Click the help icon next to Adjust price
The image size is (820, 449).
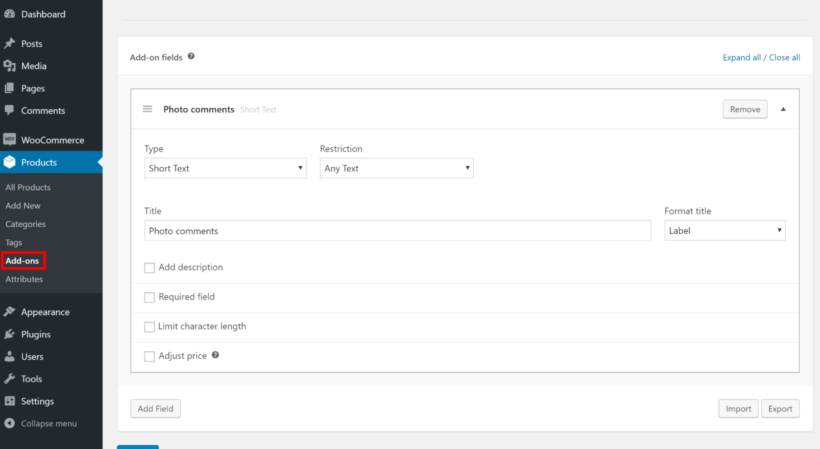(215, 355)
